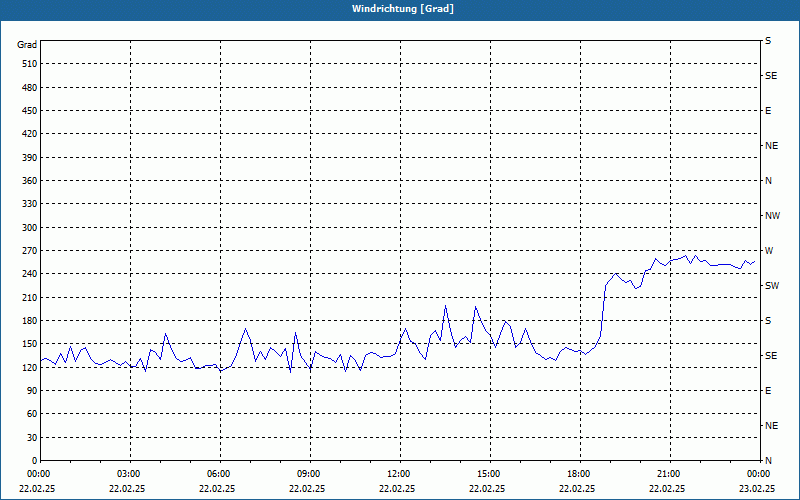Select the W compass label
Image resolution: width=800 pixels, height=500 pixels.
(769, 251)
